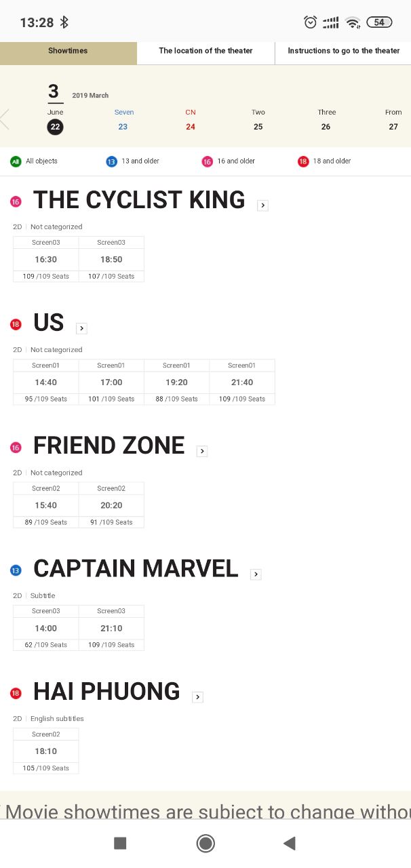The image size is (411, 868).
Task: Tap the 16 rating badge beside Friend Zone
Action: tap(16, 448)
